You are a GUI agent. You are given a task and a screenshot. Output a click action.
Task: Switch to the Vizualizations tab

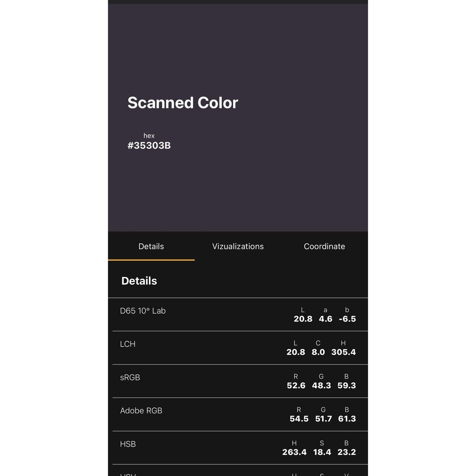coord(238,246)
